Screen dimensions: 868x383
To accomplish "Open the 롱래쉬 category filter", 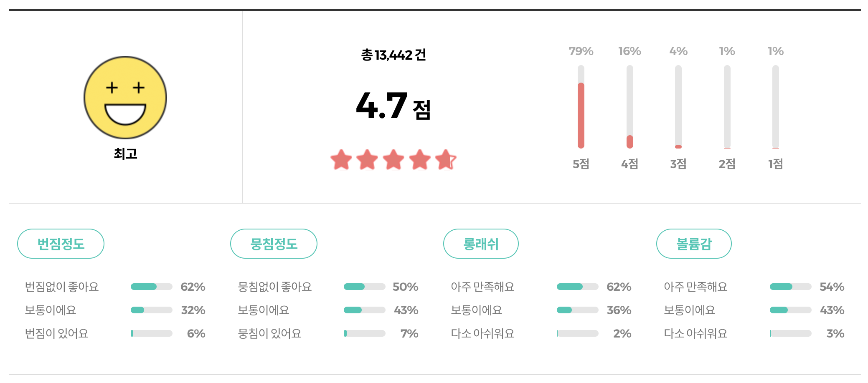I will [481, 244].
